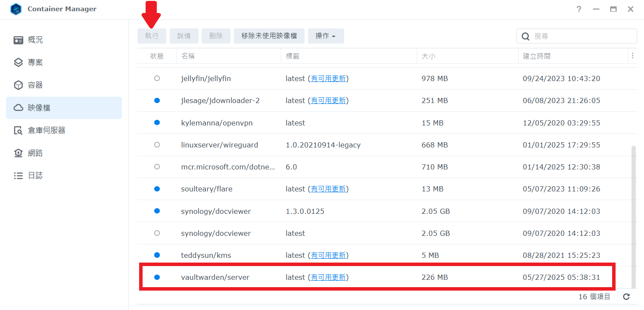Click status dot for linuxserver/wireguard
This screenshot has width=644, height=310.
[157, 145]
